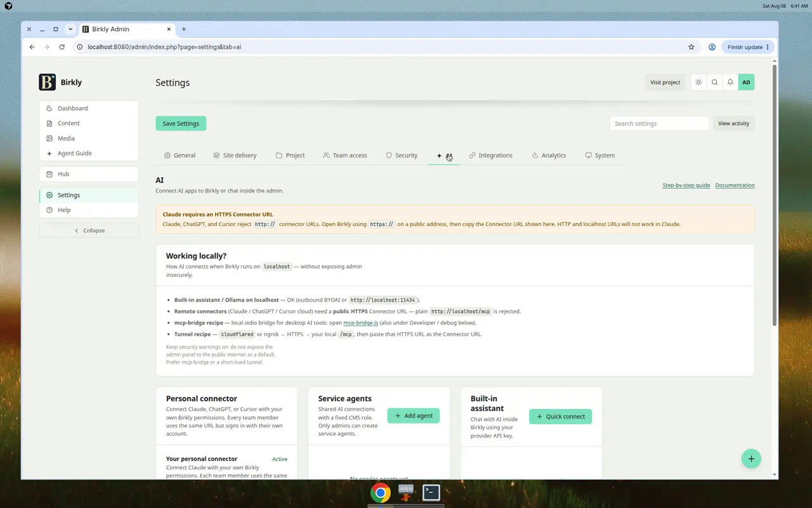This screenshot has width=812, height=508.
Task: Open the Documentation link
Action: (735, 185)
